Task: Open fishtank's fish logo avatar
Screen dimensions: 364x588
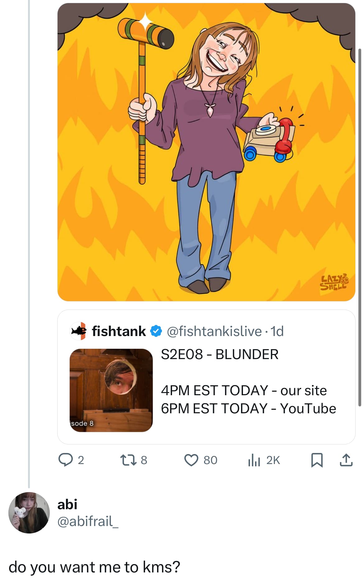Action: click(x=78, y=331)
